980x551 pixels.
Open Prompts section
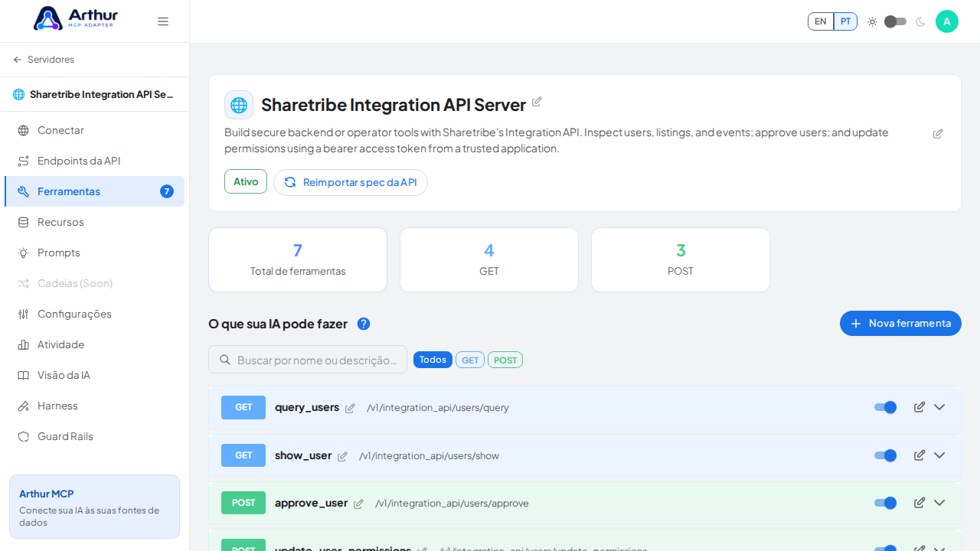coord(94,253)
